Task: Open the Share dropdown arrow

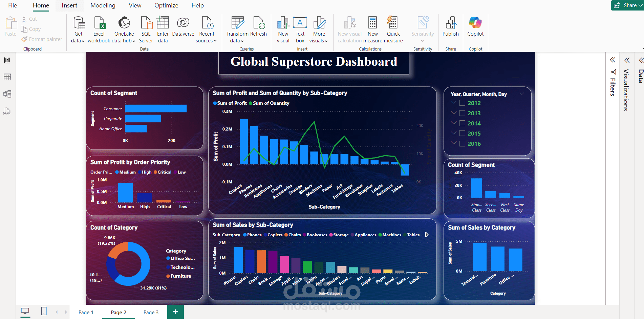Action: (x=640, y=5)
